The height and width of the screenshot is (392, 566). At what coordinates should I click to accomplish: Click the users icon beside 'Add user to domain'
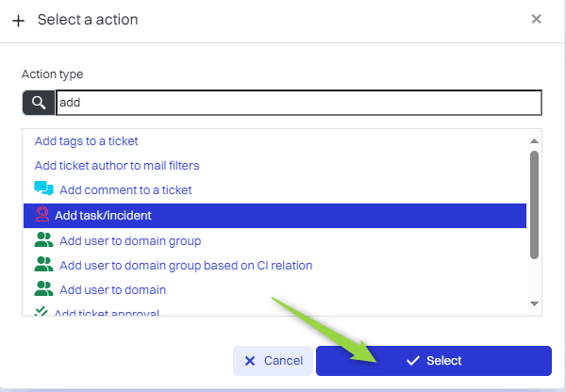(x=43, y=289)
